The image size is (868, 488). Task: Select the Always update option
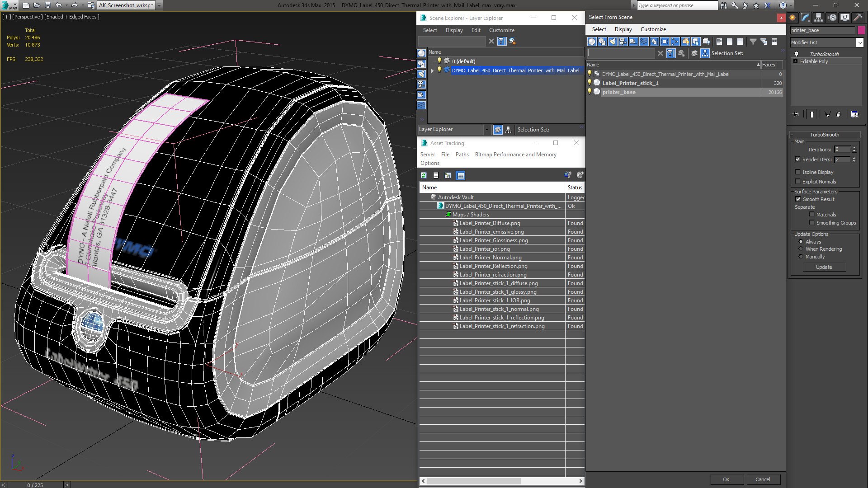(x=801, y=242)
